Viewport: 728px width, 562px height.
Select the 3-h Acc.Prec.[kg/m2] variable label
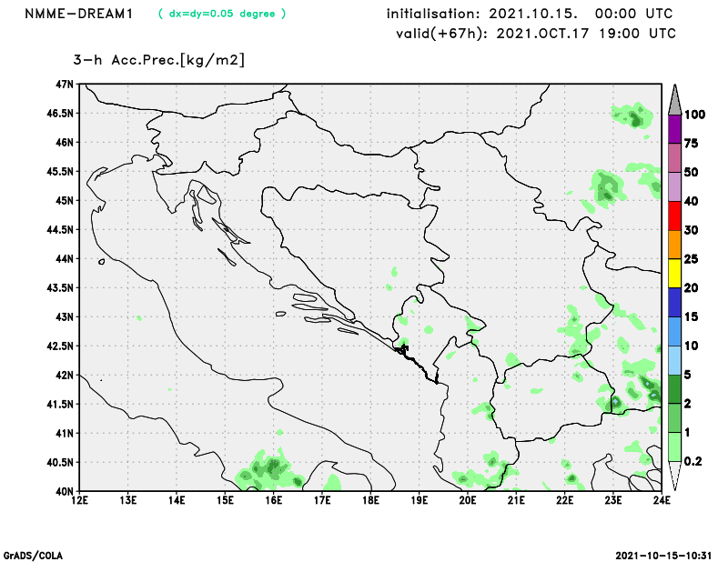pos(159,60)
